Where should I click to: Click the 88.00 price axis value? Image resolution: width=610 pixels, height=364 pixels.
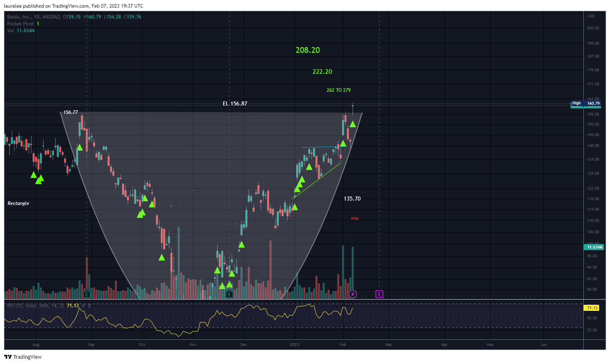[x=592, y=290]
